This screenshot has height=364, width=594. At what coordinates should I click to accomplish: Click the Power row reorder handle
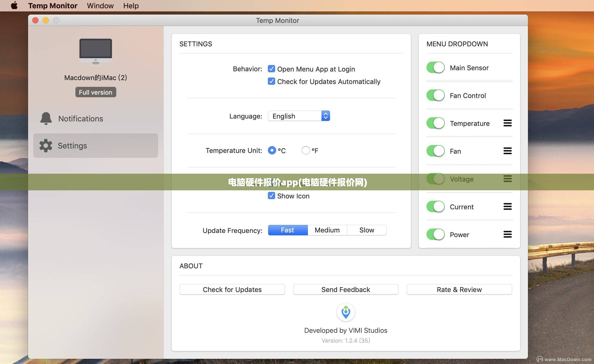(x=507, y=234)
